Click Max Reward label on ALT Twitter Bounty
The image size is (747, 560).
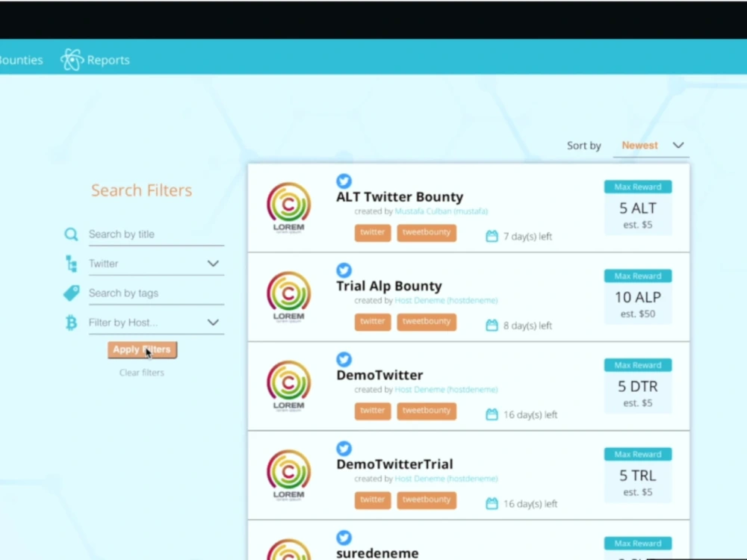[638, 187]
